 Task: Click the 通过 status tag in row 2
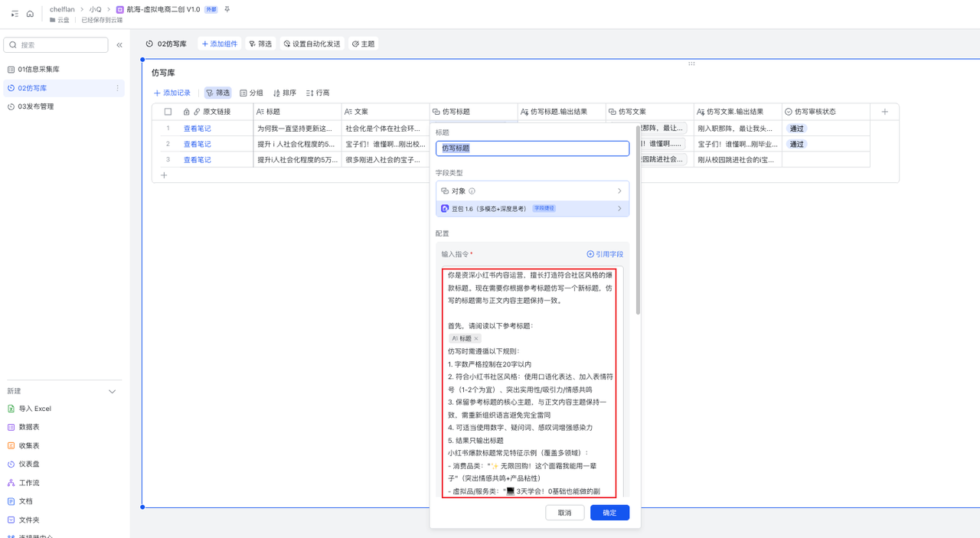(797, 144)
